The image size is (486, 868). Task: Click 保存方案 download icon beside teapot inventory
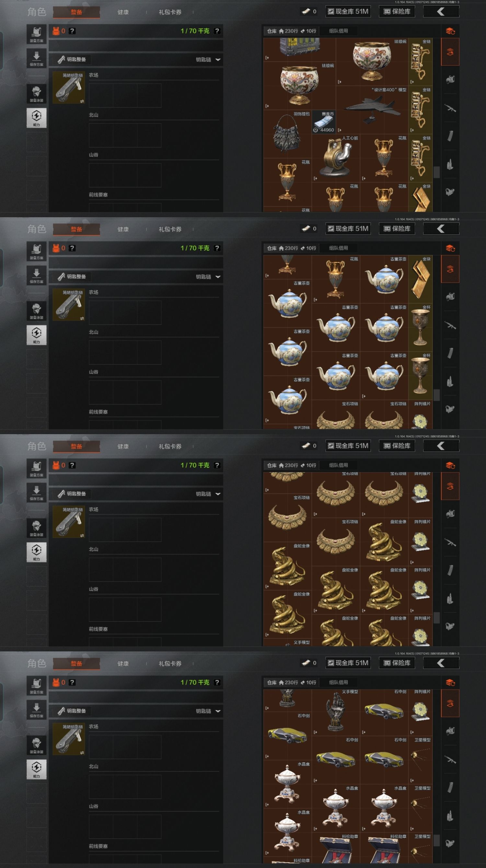tap(36, 275)
